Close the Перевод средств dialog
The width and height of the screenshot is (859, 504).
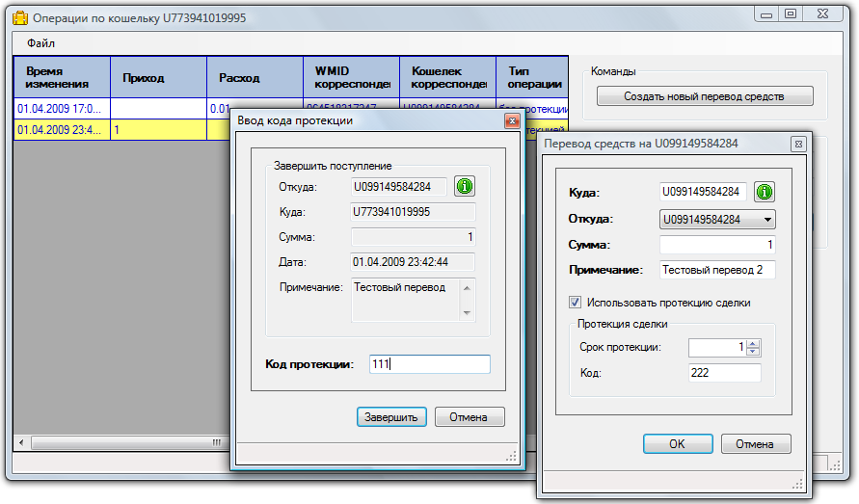click(x=798, y=144)
